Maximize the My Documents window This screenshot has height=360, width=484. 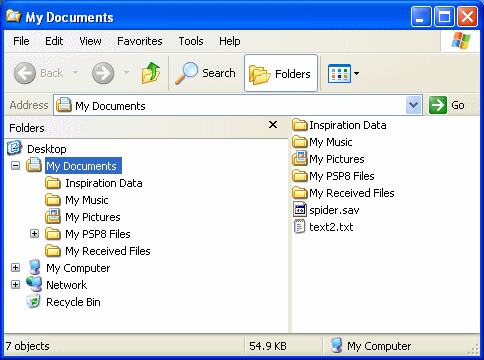tap(444, 16)
